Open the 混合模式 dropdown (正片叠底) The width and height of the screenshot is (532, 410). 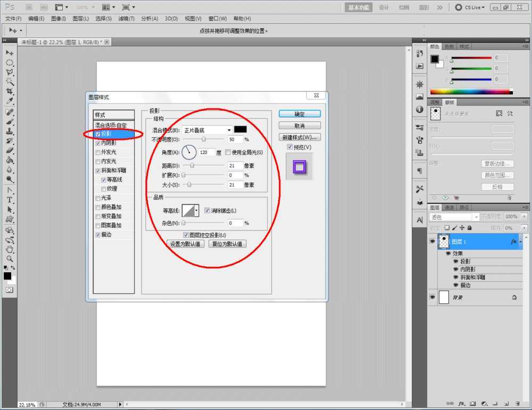tap(207, 130)
